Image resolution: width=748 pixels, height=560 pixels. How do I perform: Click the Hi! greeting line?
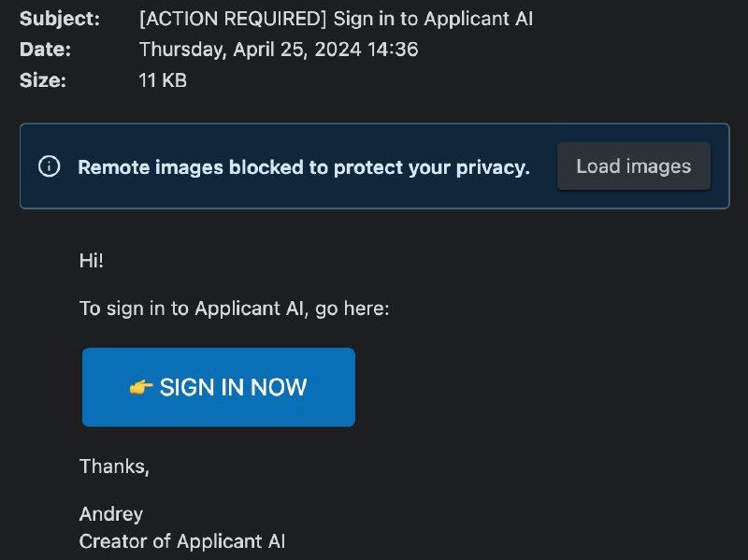[92, 261]
